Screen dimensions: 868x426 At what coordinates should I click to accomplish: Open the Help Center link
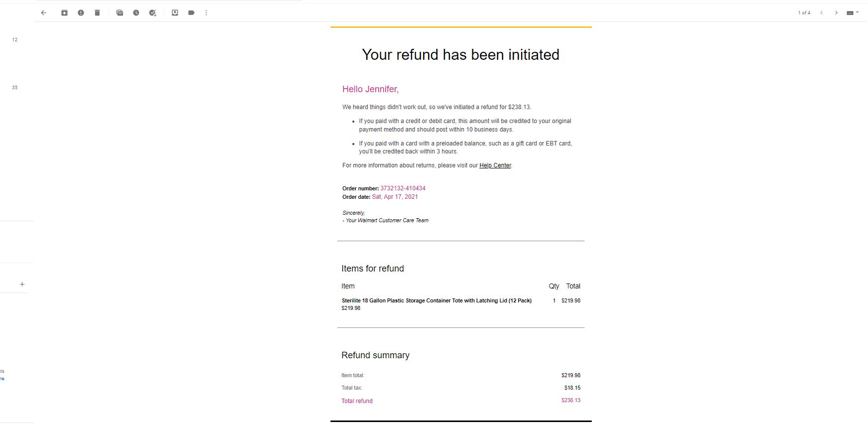(495, 165)
